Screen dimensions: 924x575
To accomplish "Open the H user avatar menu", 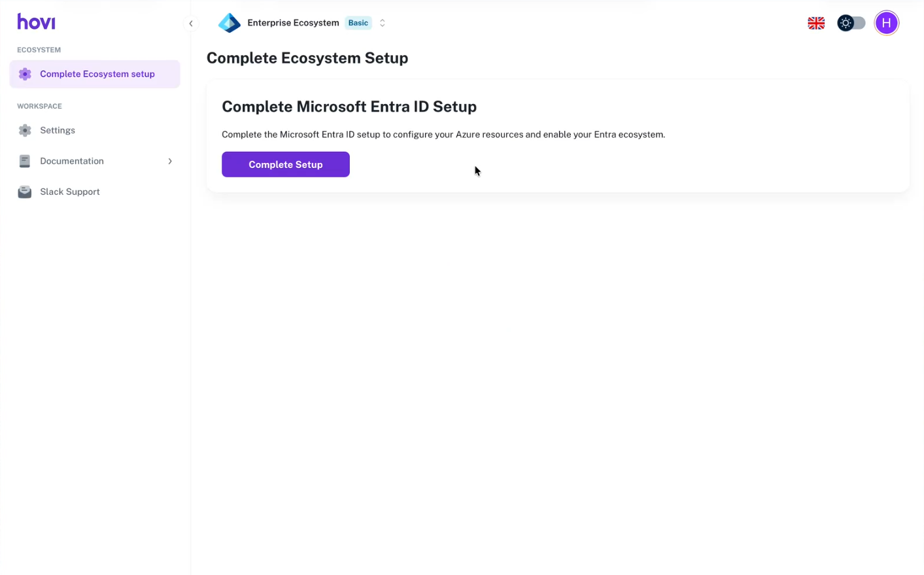I will click(886, 23).
